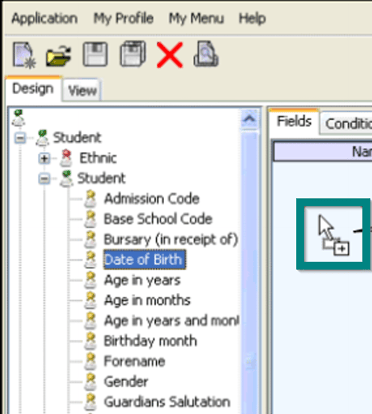
Task: Expand the Ethnic tree node
Action: (x=44, y=158)
